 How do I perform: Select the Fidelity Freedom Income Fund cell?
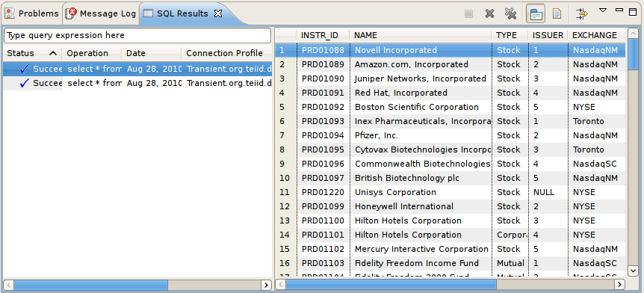421,263
